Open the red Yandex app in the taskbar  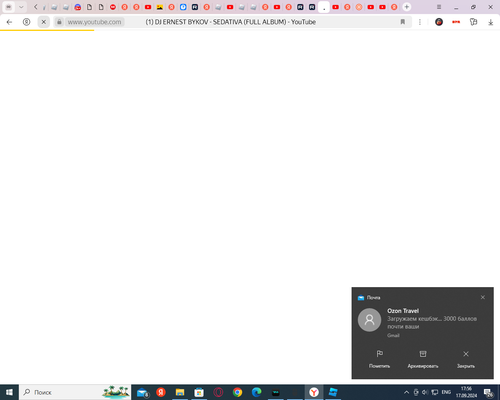(x=161, y=392)
